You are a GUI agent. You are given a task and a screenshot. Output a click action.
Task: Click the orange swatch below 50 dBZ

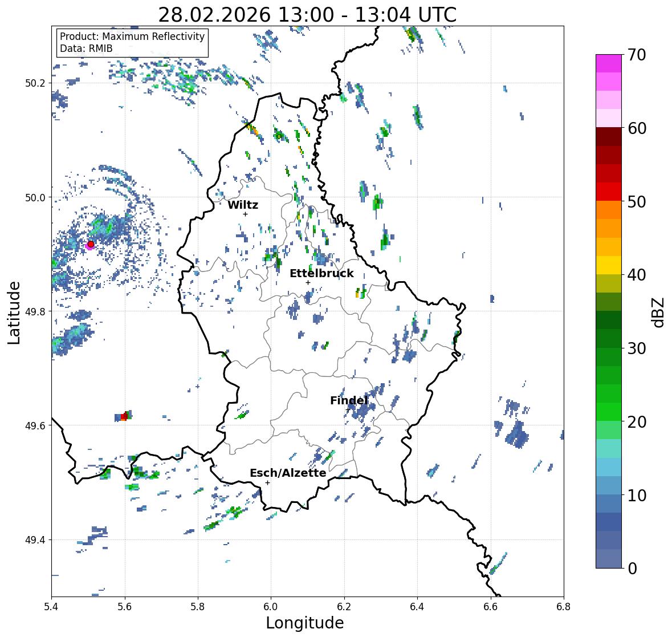[x=609, y=210]
